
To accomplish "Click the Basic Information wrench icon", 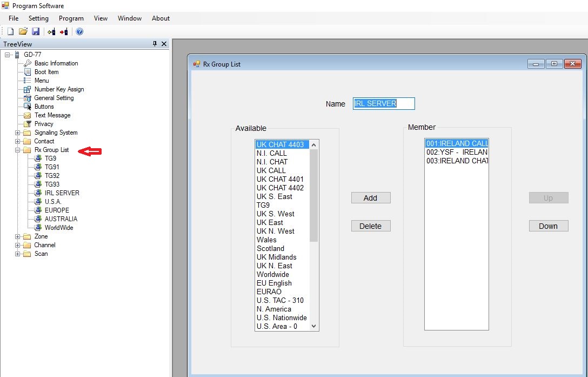I will coord(28,63).
